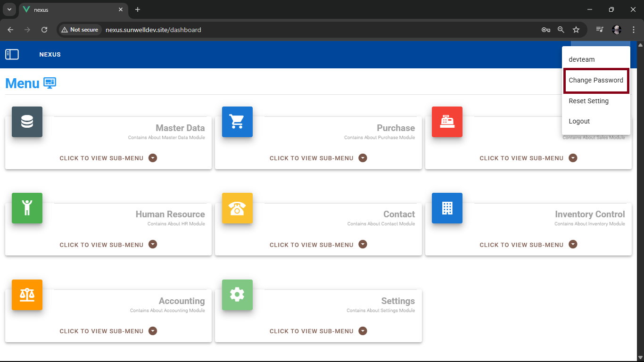
Task: Toggle the sidebar panel icon
Action: [x=12, y=55]
